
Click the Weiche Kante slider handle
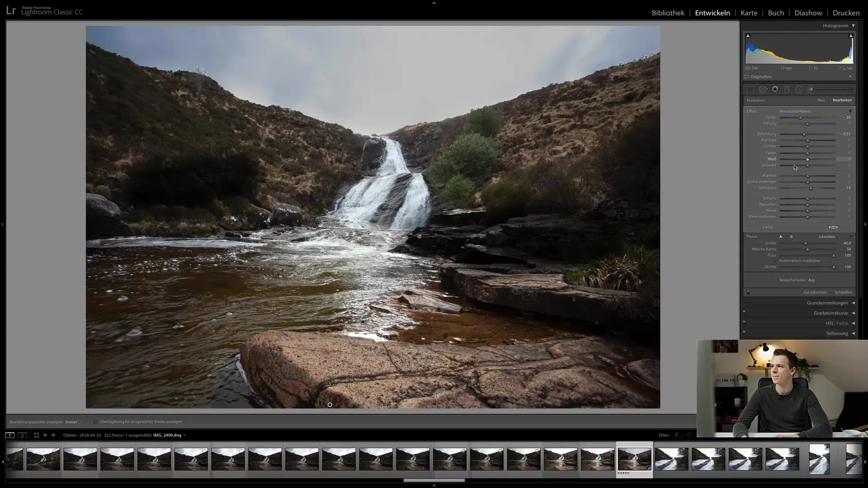pos(808,249)
